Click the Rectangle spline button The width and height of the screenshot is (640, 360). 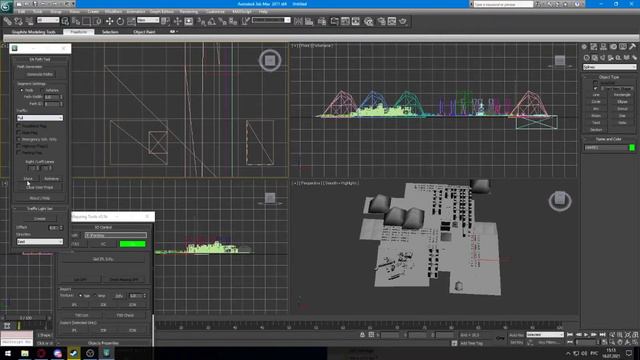coord(622,95)
